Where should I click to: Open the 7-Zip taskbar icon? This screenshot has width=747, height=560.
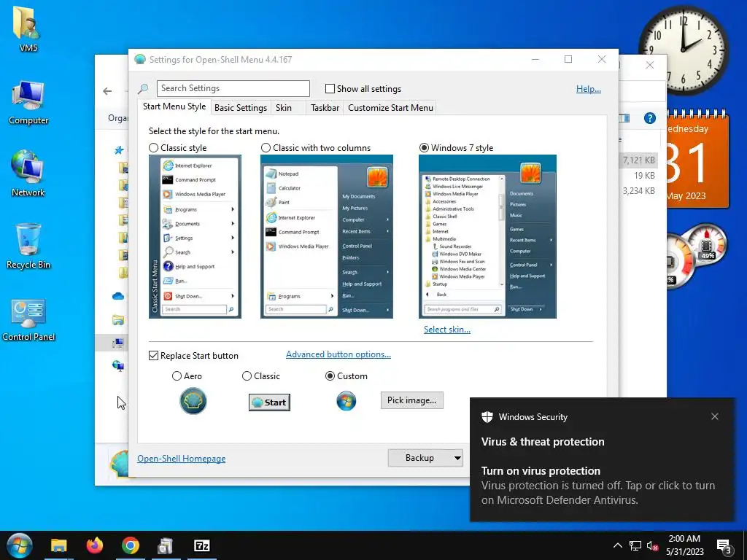[202, 545]
